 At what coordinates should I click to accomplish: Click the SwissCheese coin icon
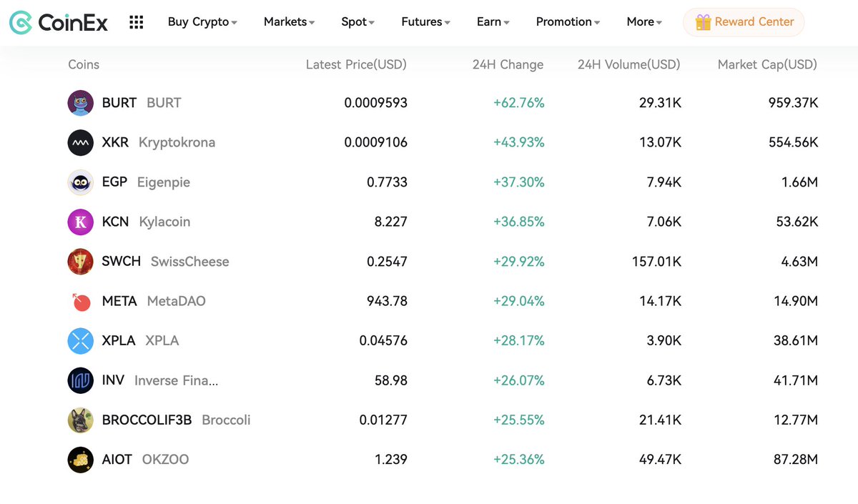81,262
